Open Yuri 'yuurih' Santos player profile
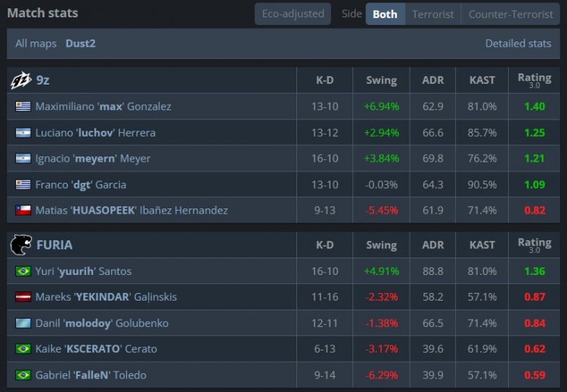Viewport: 567px width, 392px height. (x=83, y=271)
